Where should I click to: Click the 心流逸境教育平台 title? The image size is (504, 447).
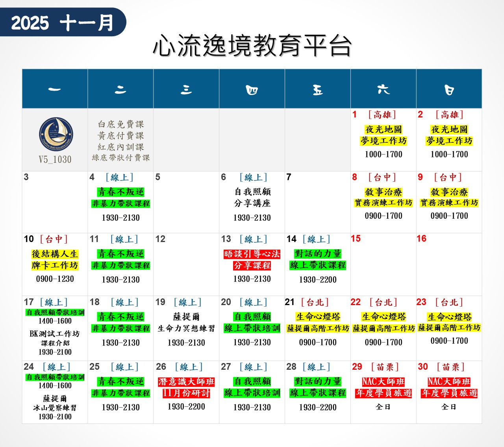point(252,45)
